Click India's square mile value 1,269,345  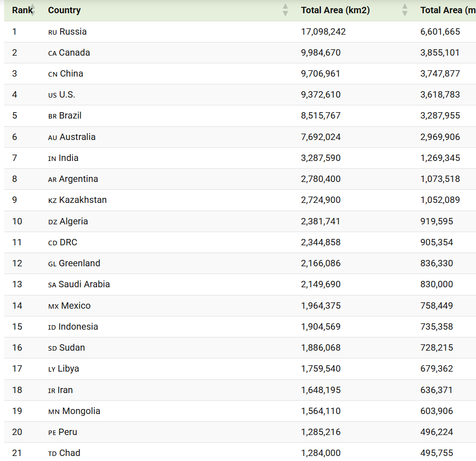coord(440,158)
